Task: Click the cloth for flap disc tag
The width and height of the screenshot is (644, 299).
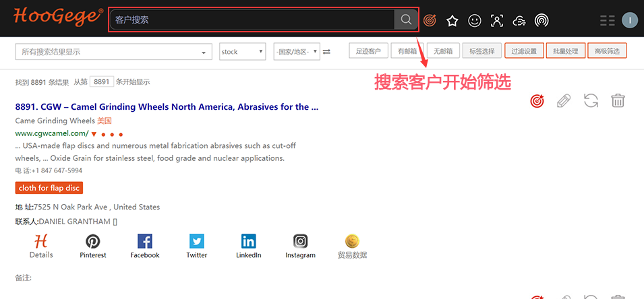Action: (x=49, y=188)
